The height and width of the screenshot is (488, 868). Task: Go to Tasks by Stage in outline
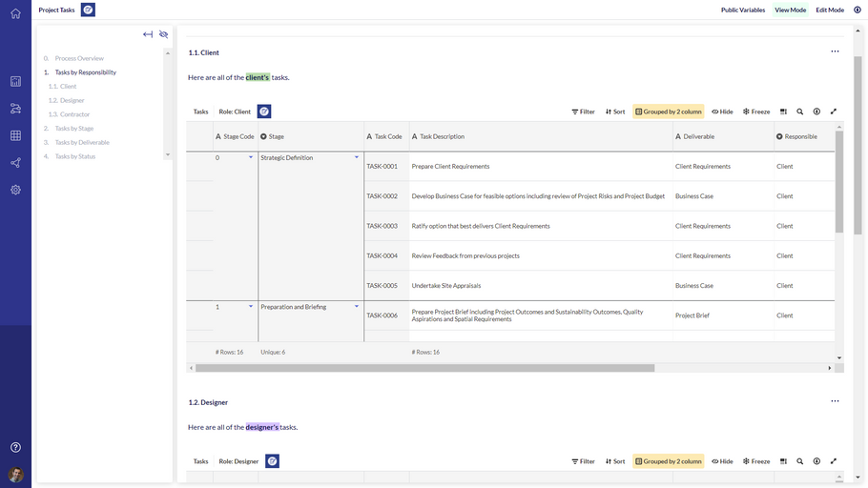click(x=74, y=129)
